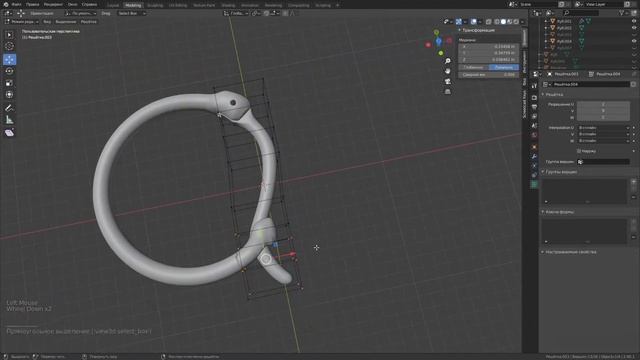Viewport: 640px width, 360px height.
Task: Select the Rotate tool
Action: pos(9,71)
